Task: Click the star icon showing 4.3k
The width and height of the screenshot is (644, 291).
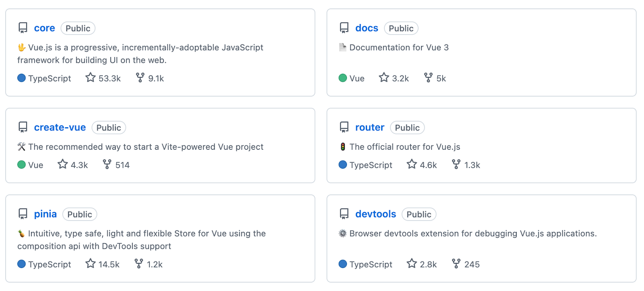Action: click(63, 164)
